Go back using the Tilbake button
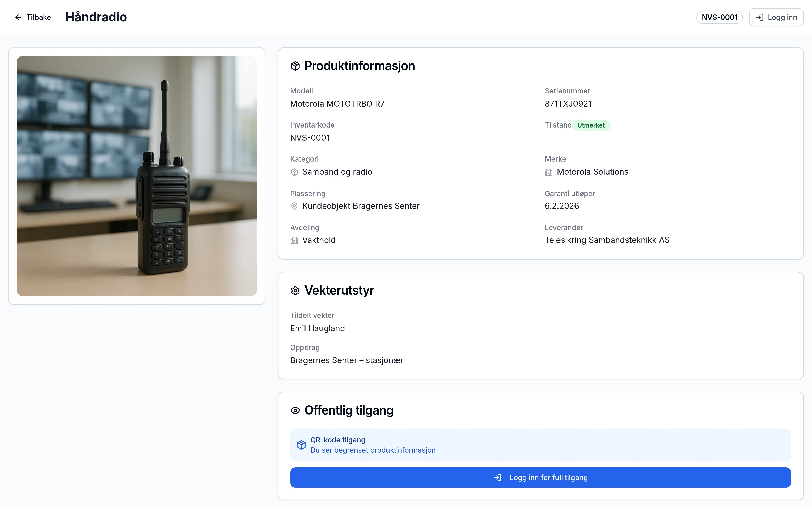This screenshot has width=812, height=508. pyautogui.click(x=33, y=17)
